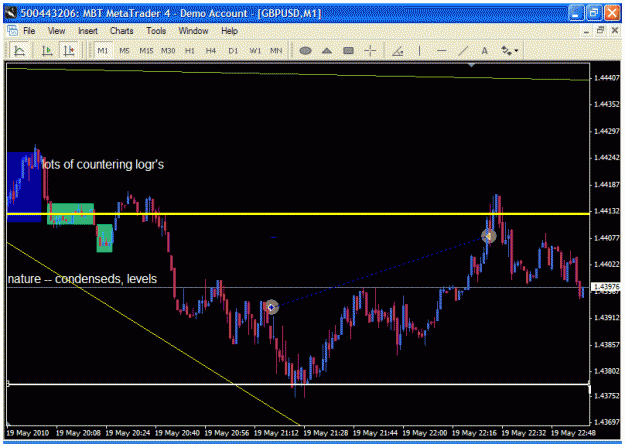Click the line chart icon in toolbar
Image resolution: width=625 pixels, height=444 pixels.
pos(19,51)
